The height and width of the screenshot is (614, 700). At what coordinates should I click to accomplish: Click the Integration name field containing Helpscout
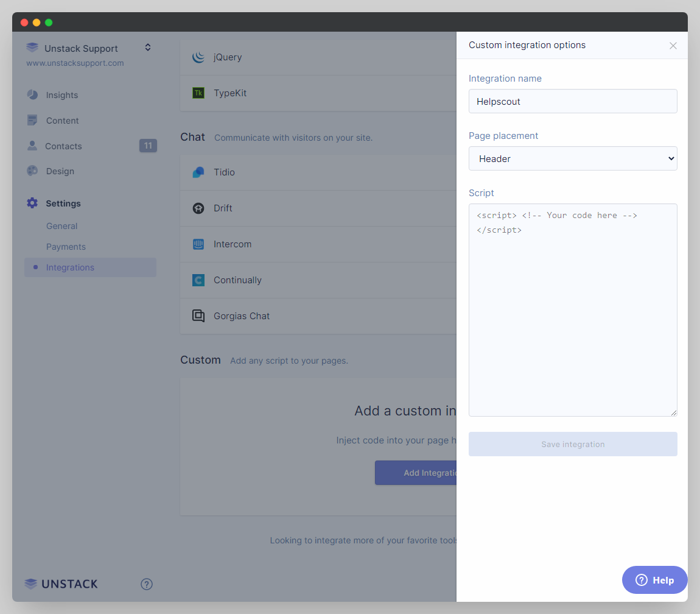click(573, 101)
